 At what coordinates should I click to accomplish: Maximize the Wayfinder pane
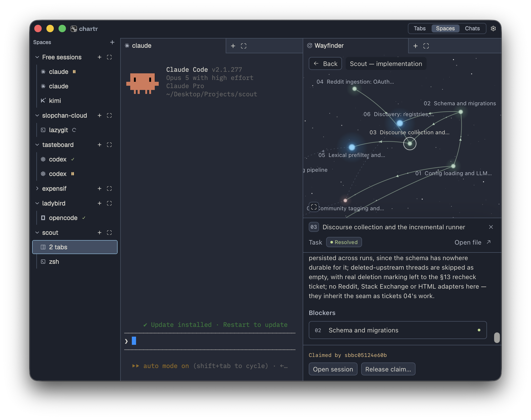(426, 46)
